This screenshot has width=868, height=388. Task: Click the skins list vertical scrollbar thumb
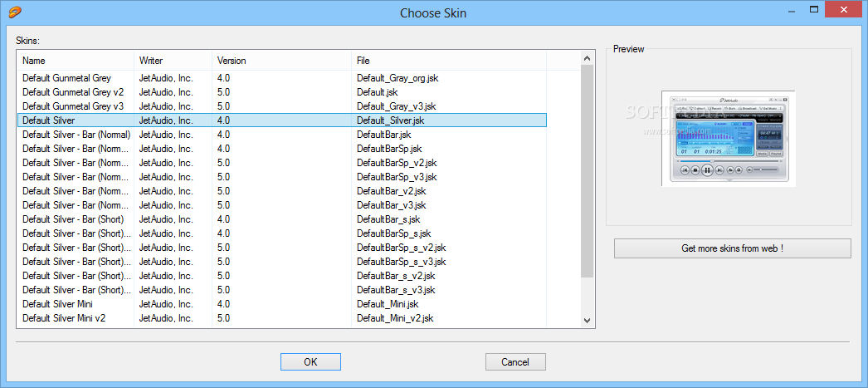(588, 170)
